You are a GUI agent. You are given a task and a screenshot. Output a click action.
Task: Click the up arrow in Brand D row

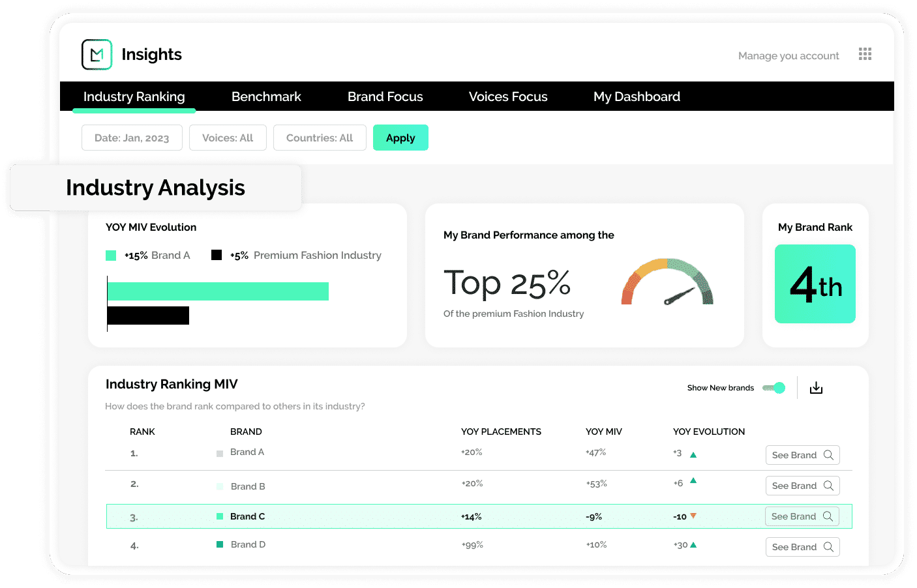(x=693, y=545)
